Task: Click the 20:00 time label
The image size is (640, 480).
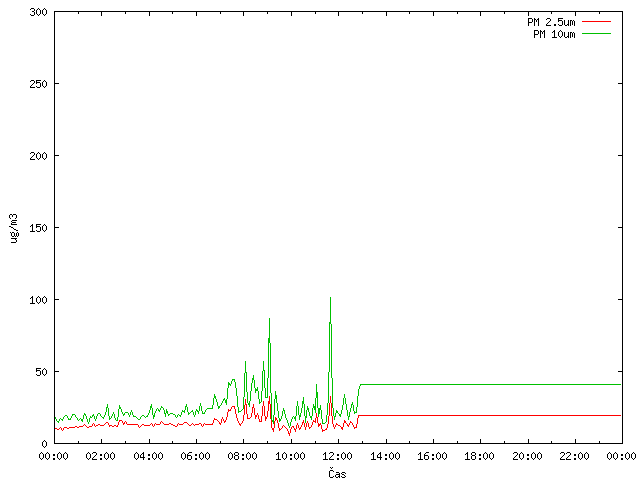Action: [x=527, y=456]
